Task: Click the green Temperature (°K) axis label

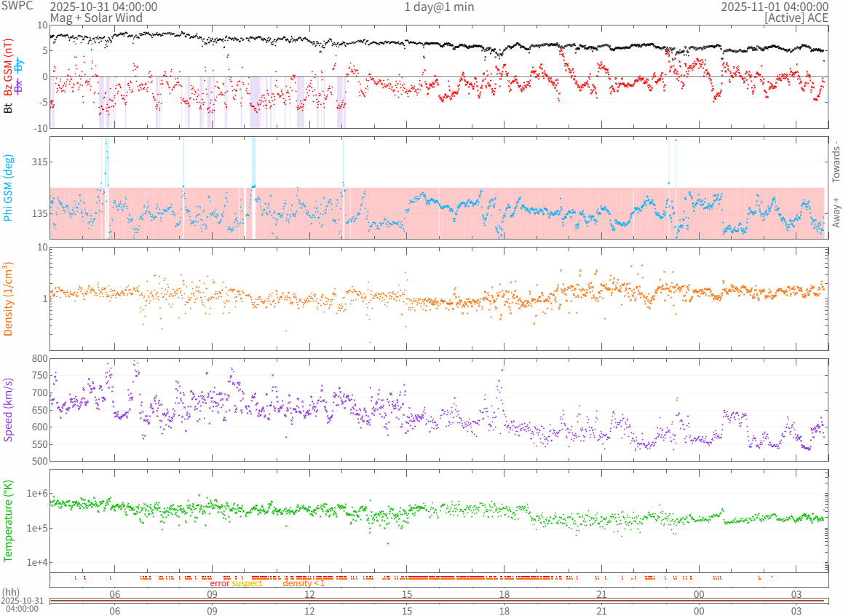Action: pos(8,520)
